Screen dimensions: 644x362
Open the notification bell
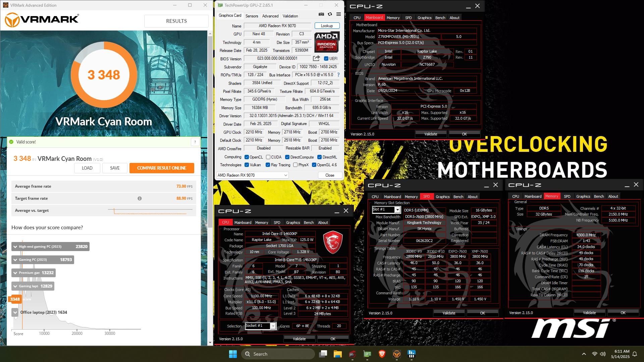click(x=635, y=354)
